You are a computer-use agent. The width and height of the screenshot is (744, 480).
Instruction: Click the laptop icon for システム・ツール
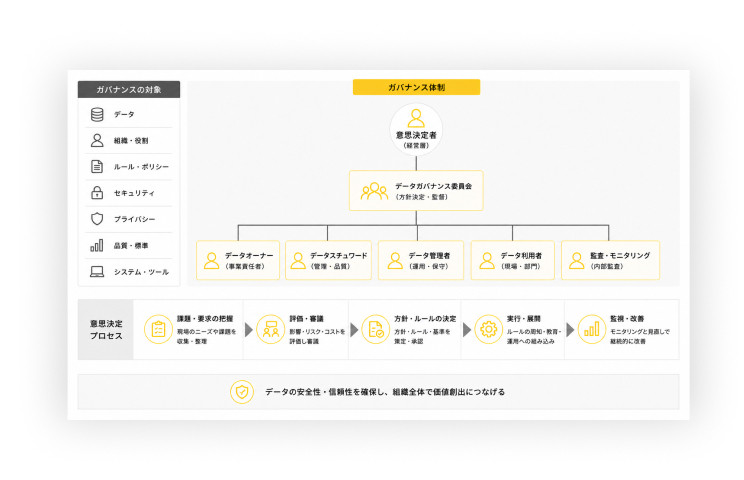[97, 271]
